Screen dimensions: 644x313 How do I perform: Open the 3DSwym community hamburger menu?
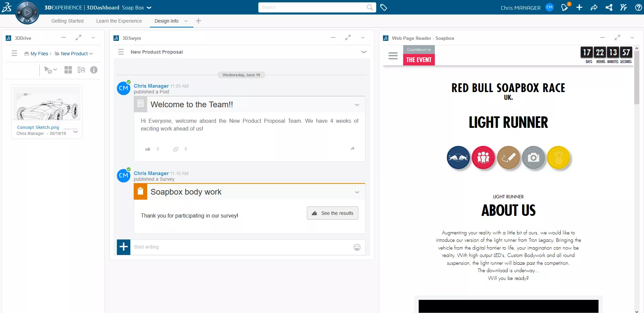121,52
